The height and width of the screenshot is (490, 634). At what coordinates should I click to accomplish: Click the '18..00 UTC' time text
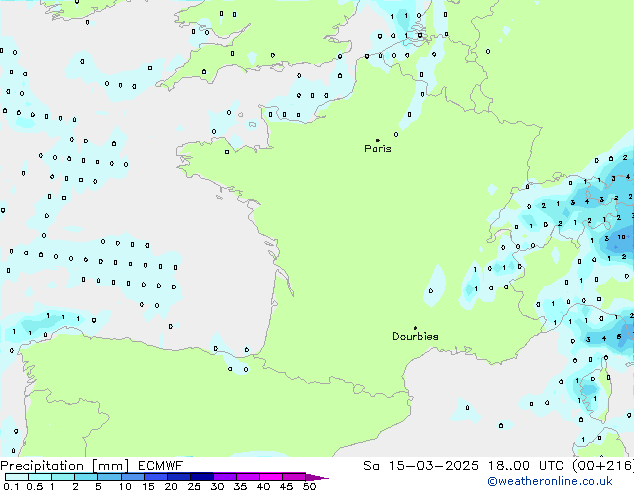pos(526,466)
